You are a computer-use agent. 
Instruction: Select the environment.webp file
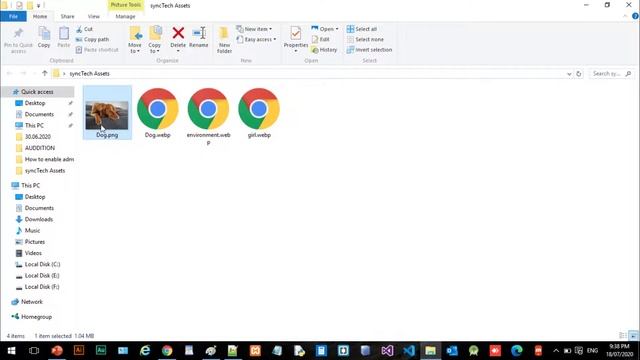coord(208,117)
